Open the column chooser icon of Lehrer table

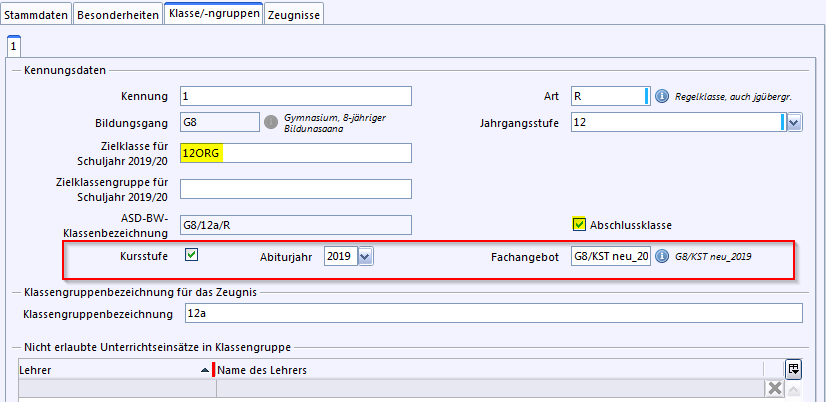tap(793, 369)
